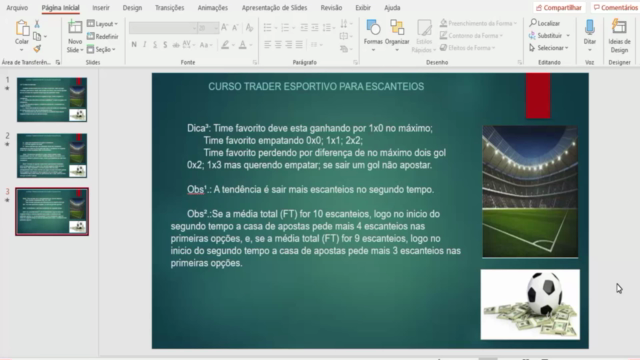Open Efeitos de Forma dropdown
Viewport: 640px width, 360px height.
[467, 48]
